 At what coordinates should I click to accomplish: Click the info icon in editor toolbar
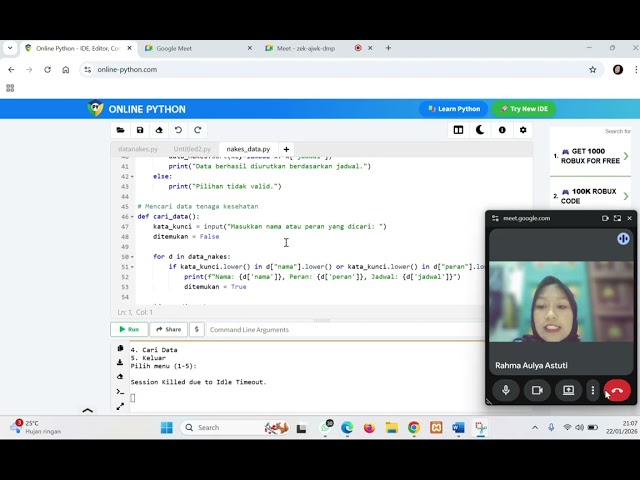click(x=502, y=130)
